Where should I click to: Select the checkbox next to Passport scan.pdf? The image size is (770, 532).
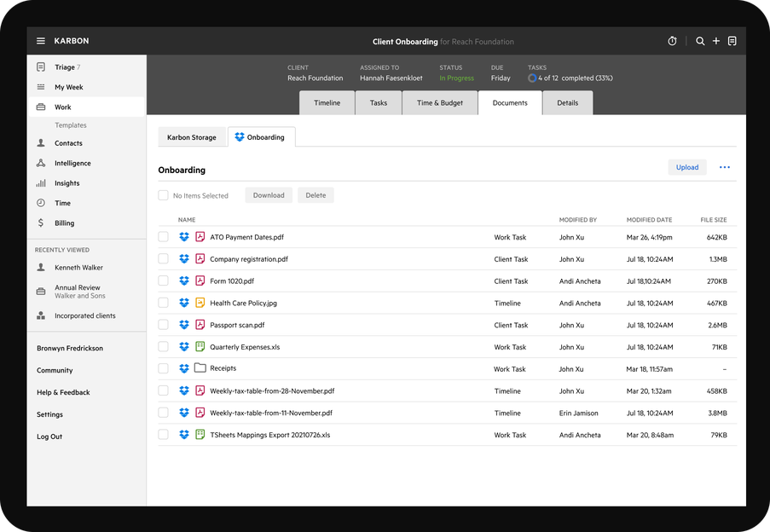click(x=162, y=325)
